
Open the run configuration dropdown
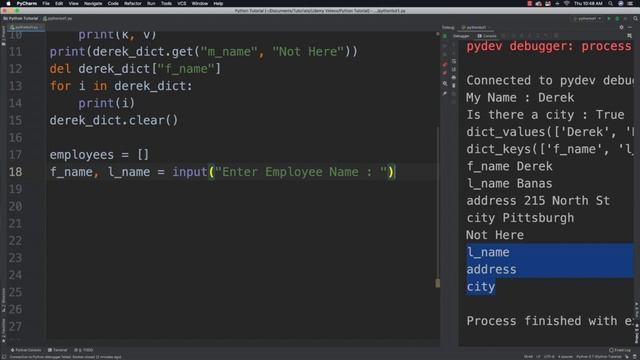588,18
